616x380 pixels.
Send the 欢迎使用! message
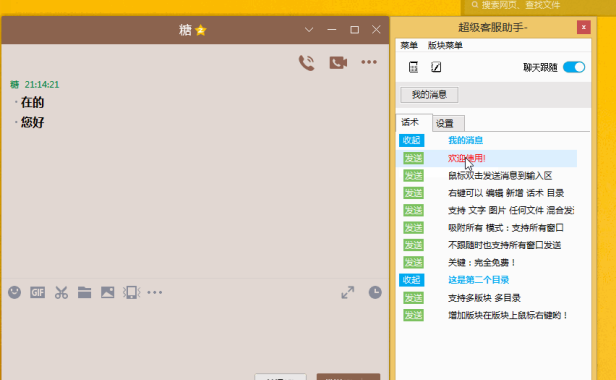point(413,158)
